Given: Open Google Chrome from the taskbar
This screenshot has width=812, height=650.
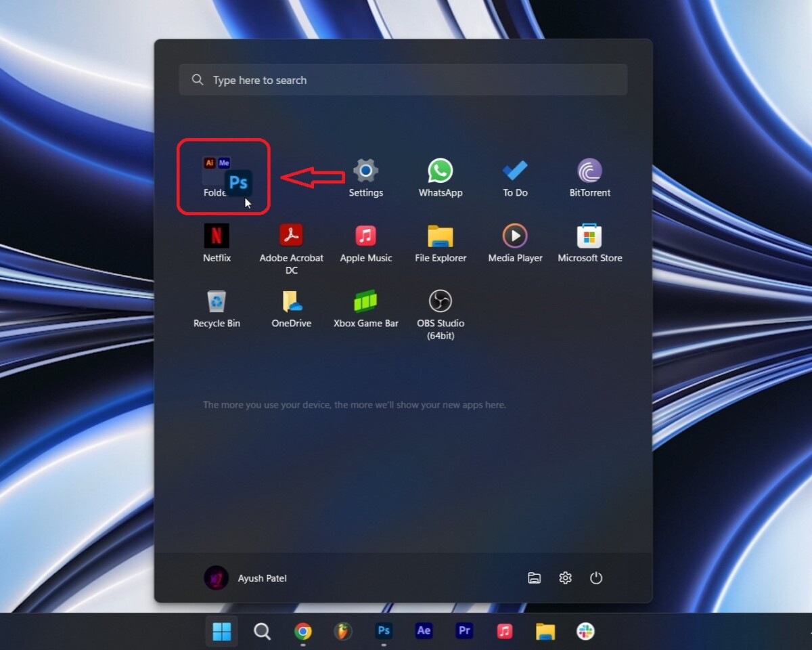Looking at the screenshot, I should (x=302, y=632).
